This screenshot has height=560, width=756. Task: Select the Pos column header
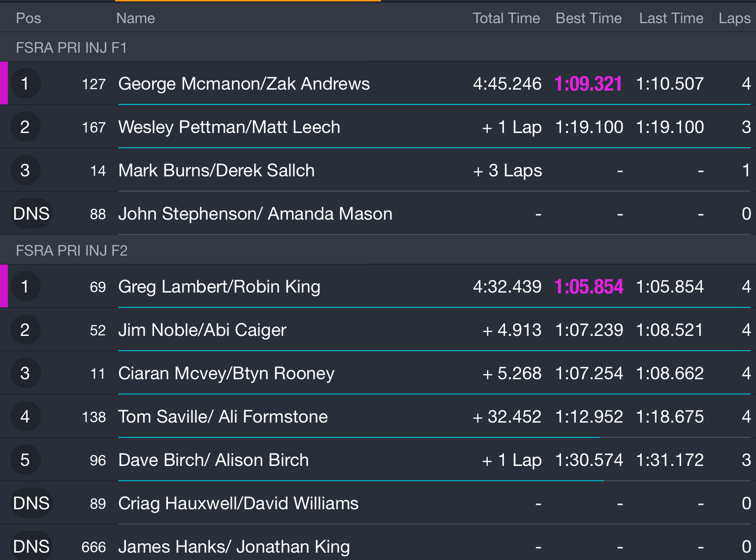point(28,18)
